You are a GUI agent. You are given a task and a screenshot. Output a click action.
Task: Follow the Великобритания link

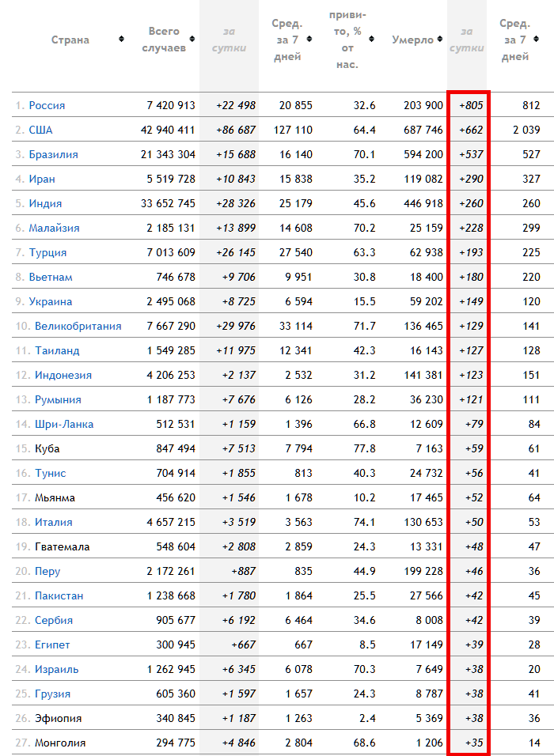78,326
